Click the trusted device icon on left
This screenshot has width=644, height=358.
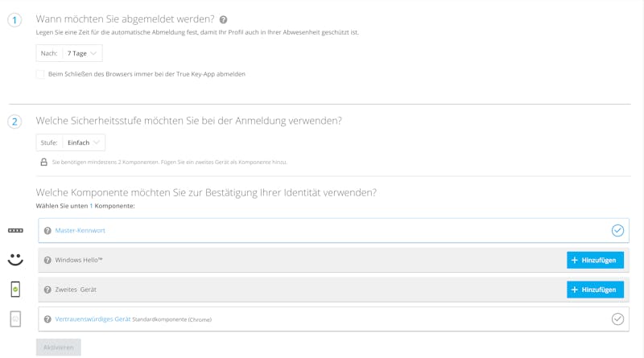(x=15, y=319)
